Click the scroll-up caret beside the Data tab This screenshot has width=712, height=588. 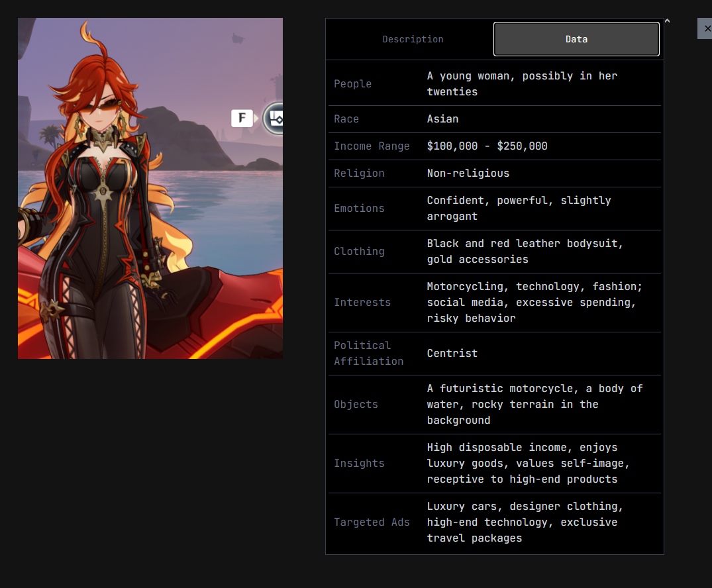point(667,21)
